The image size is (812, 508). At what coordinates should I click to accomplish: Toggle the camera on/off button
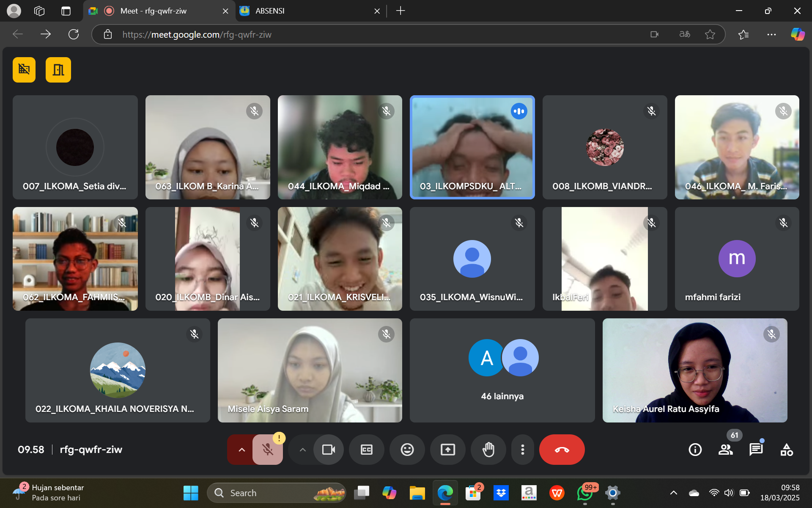point(329,450)
